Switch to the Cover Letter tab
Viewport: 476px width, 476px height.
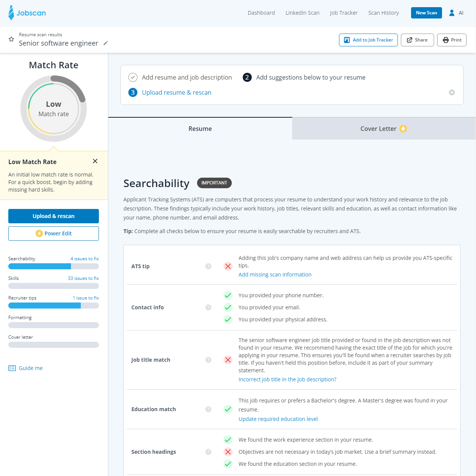click(x=384, y=129)
